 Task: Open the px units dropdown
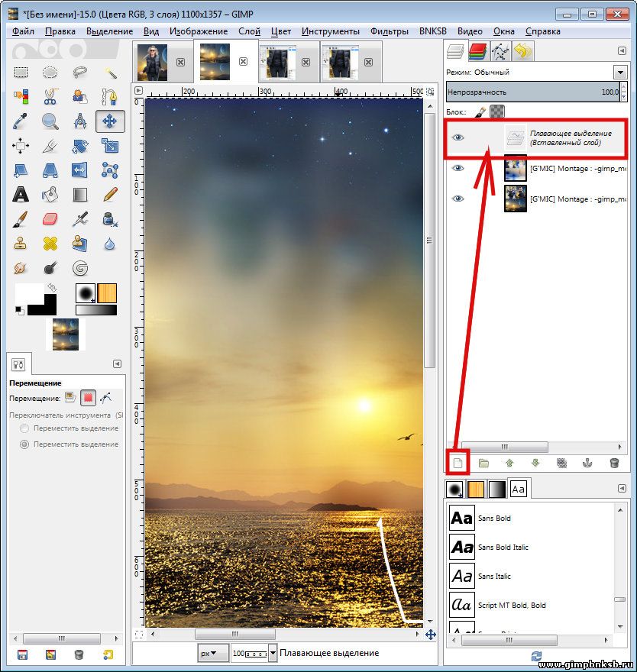212,653
